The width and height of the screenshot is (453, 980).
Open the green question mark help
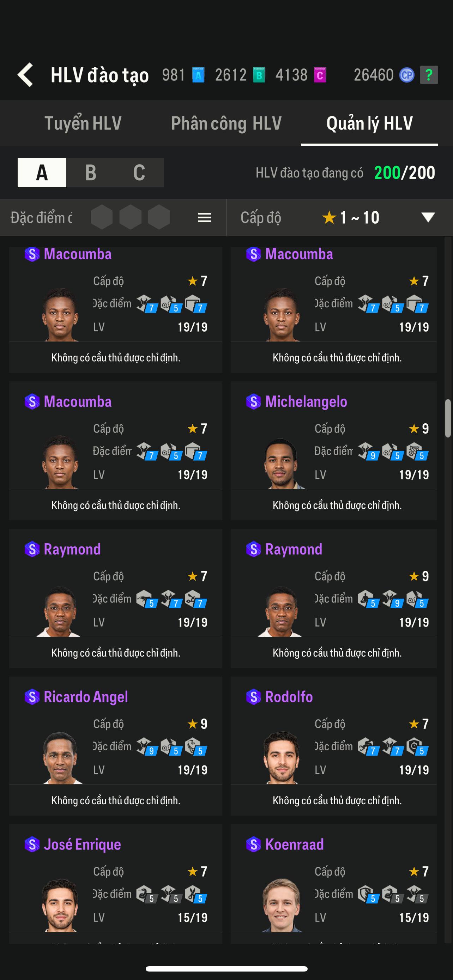click(429, 75)
